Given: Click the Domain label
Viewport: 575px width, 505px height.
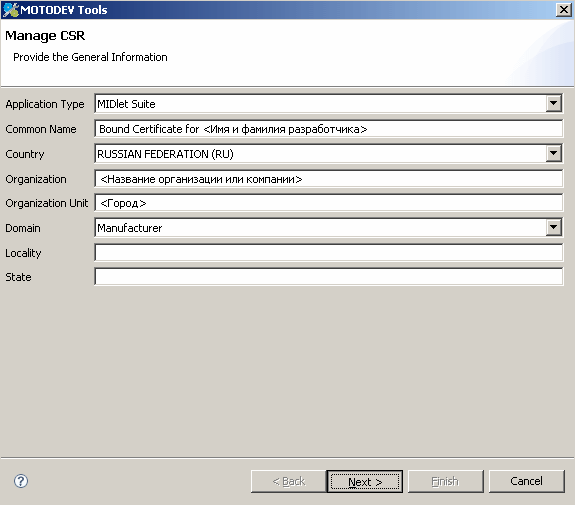Looking at the screenshot, I should click(23, 228).
